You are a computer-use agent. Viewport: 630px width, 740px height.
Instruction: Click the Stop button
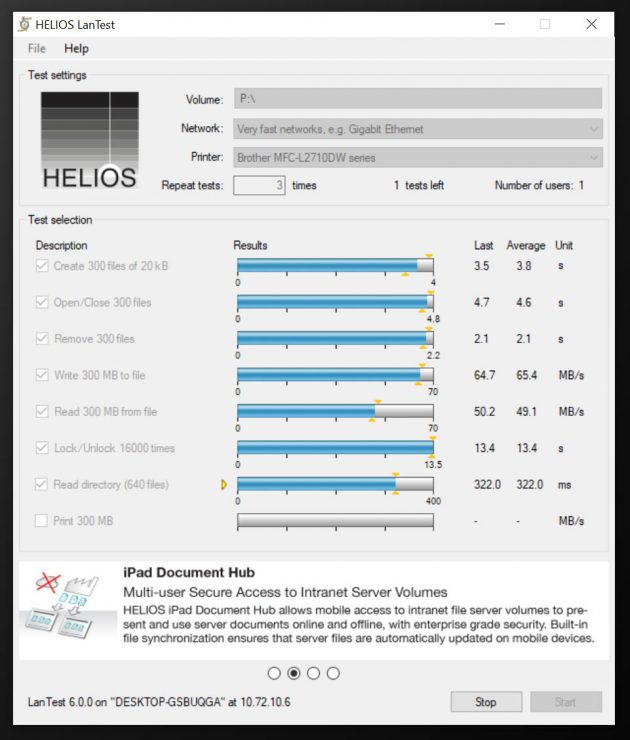[x=486, y=702]
